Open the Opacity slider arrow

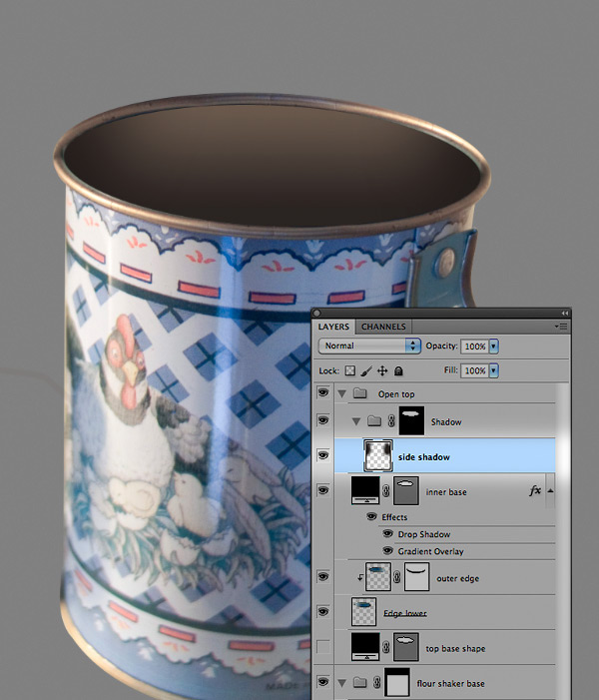pos(494,346)
